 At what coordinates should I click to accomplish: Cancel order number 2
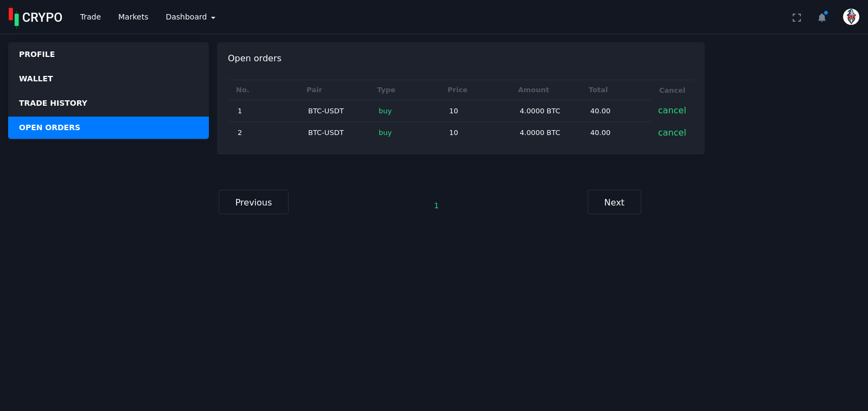coord(672,133)
